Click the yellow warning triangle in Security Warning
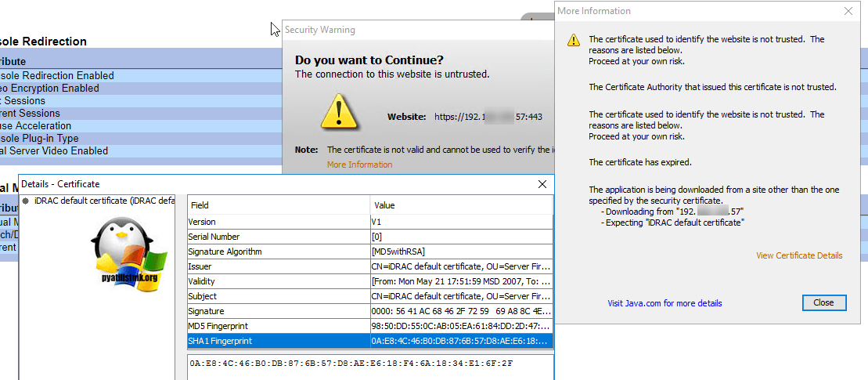Image resolution: width=868 pixels, height=380 pixels. pyautogui.click(x=339, y=111)
